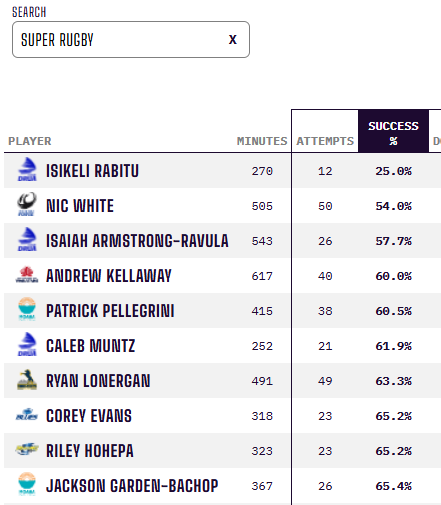Click Drua logo beside Isaiah Armstrong-Ravula
Screen dimensions: 441x505
tap(27, 239)
